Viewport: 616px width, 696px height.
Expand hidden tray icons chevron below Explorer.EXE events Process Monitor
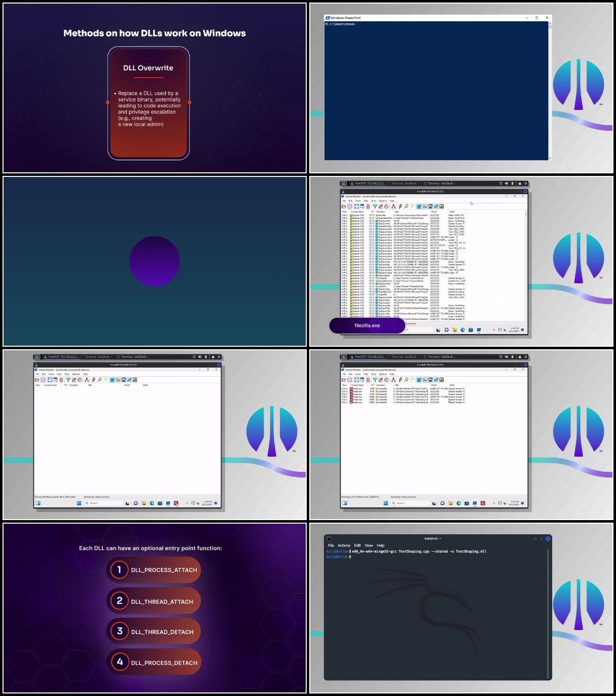point(494,329)
